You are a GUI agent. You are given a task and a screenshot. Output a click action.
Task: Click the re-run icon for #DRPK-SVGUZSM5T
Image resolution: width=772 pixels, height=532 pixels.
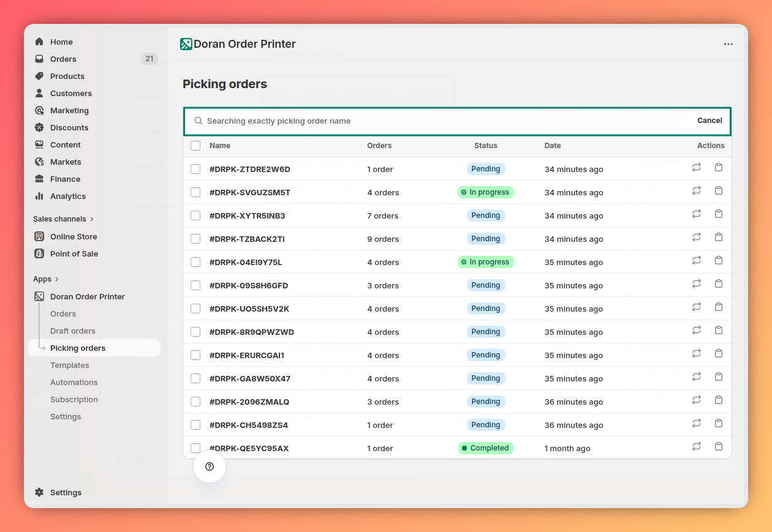click(x=697, y=190)
